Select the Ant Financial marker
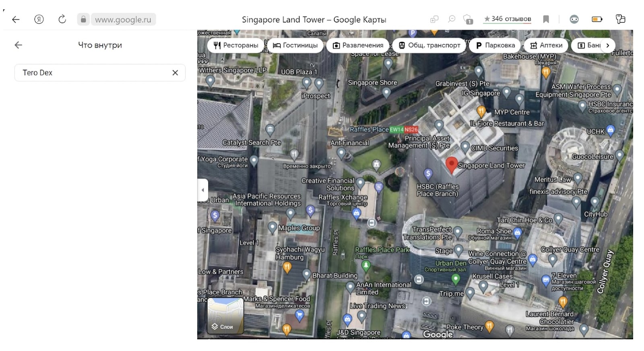This screenshot has height=351, width=644. (x=341, y=154)
